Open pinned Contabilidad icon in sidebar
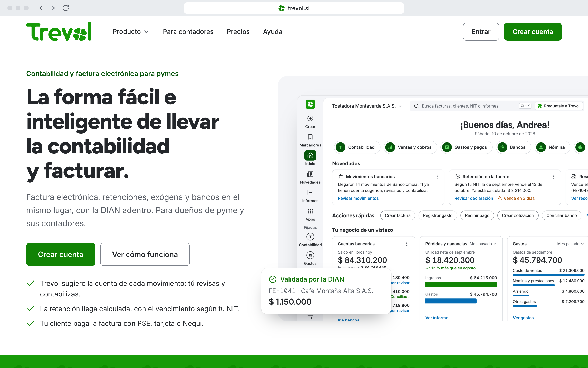Screen dimensions: 588x368 coord(310,237)
